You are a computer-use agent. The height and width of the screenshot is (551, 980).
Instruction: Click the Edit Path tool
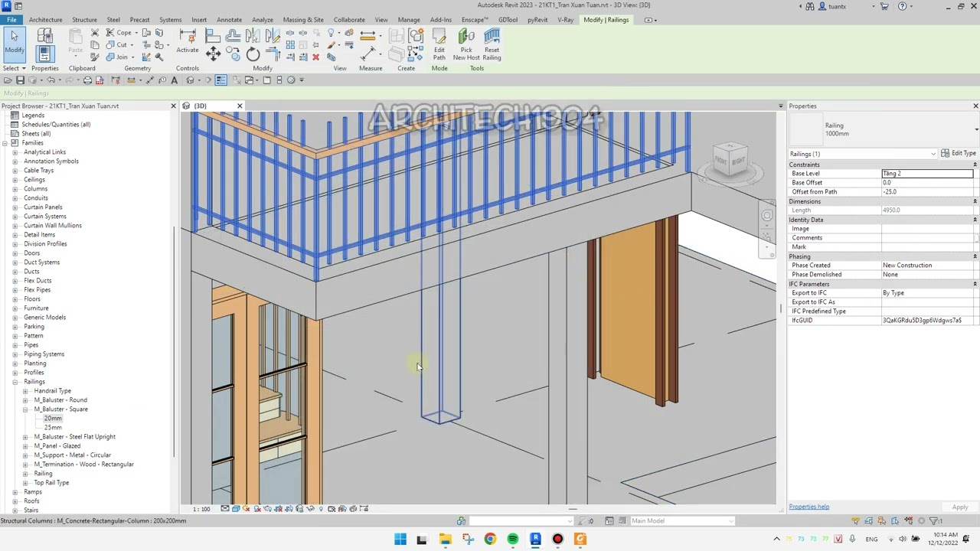439,44
